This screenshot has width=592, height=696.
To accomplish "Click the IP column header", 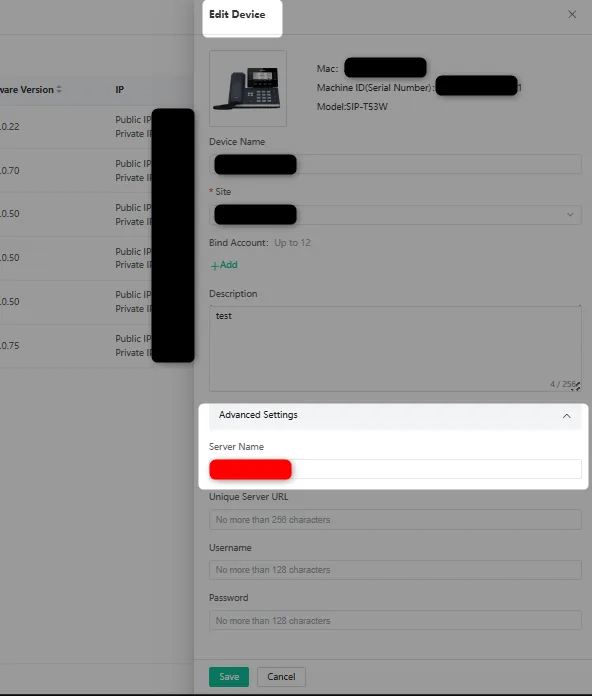I will [x=119, y=90].
